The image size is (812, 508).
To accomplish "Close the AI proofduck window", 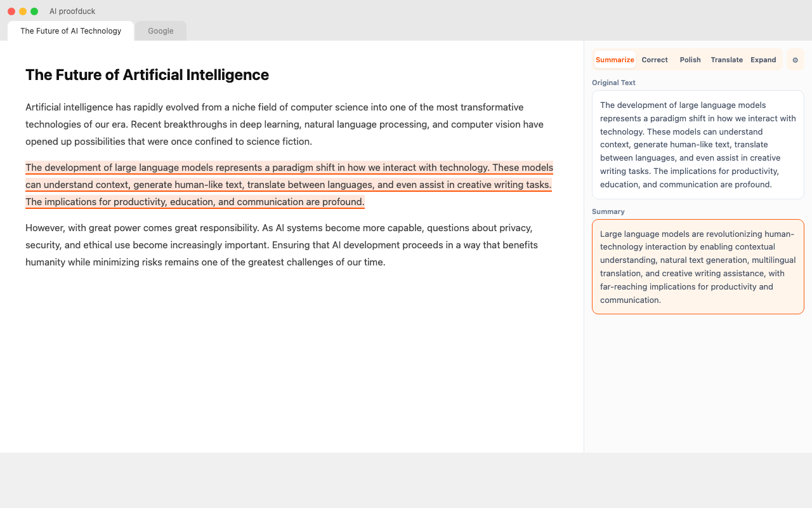I will [11, 11].
